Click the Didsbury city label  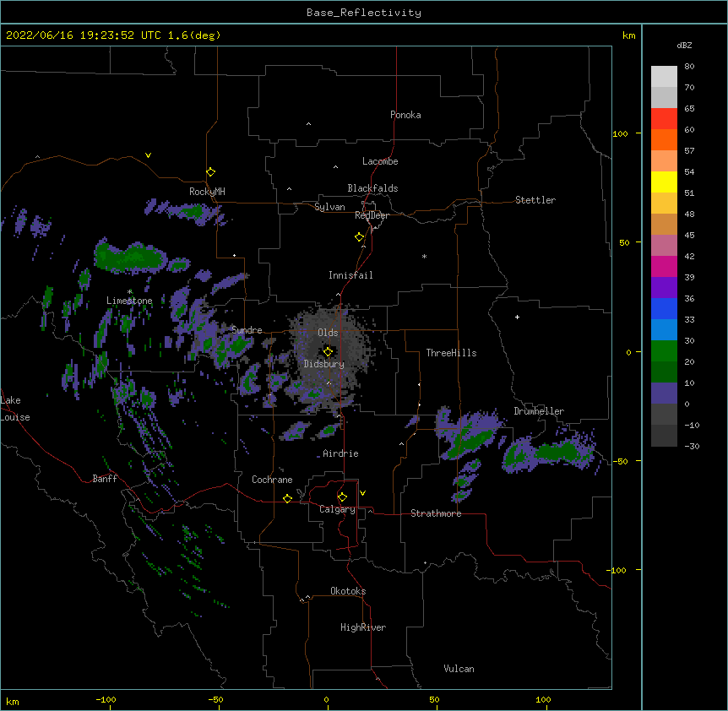pos(324,364)
